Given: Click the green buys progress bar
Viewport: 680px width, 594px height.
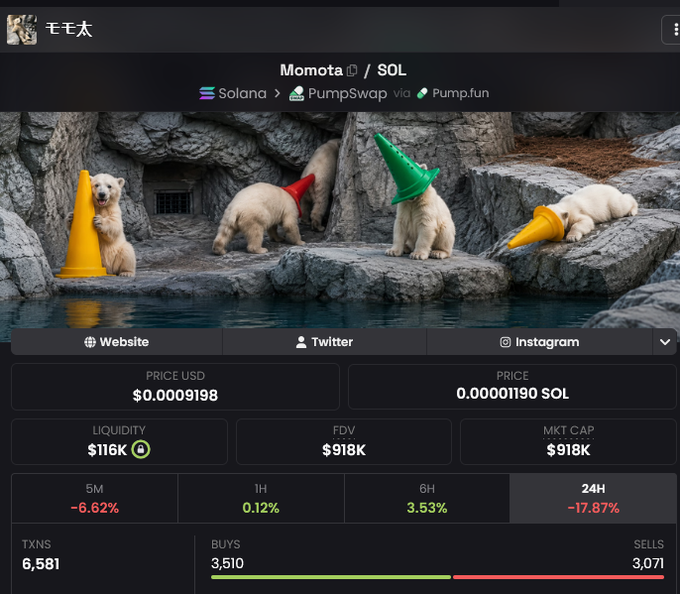Looking at the screenshot, I should [x=331, y=577].
